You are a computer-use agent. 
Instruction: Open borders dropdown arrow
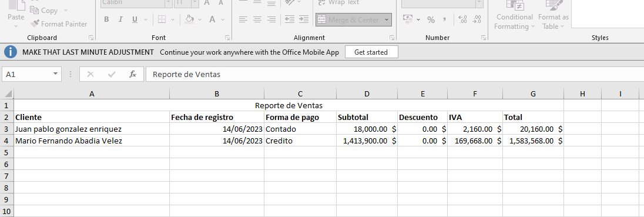pyautogui.click(x=173, y=19)
